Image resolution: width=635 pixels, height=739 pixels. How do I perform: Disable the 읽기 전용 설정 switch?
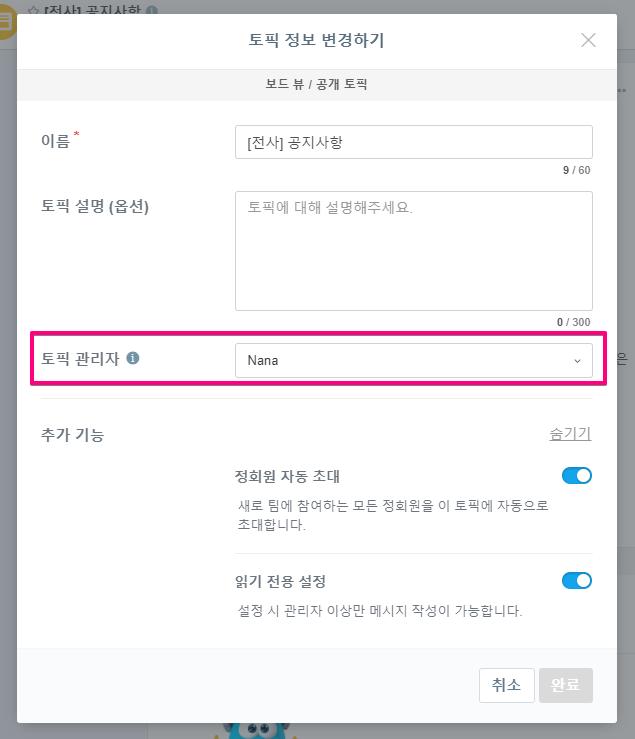point(577,580)
